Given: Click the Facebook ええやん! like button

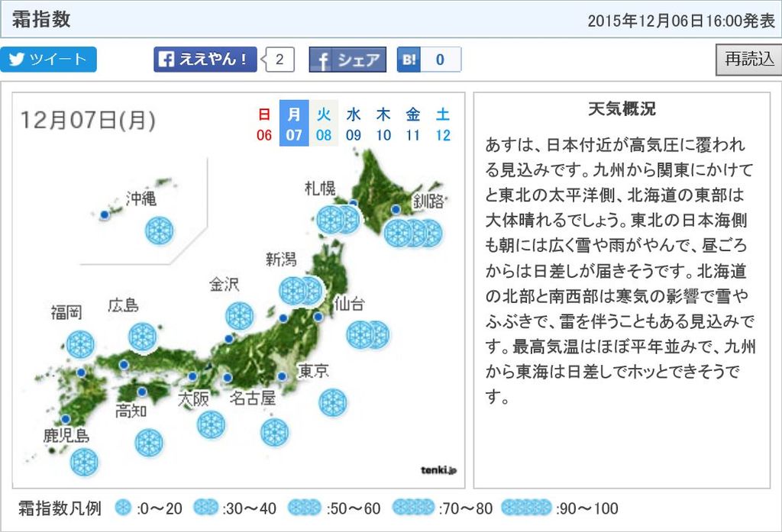Looking at the screenshot, I should click(x=205, y=60).
